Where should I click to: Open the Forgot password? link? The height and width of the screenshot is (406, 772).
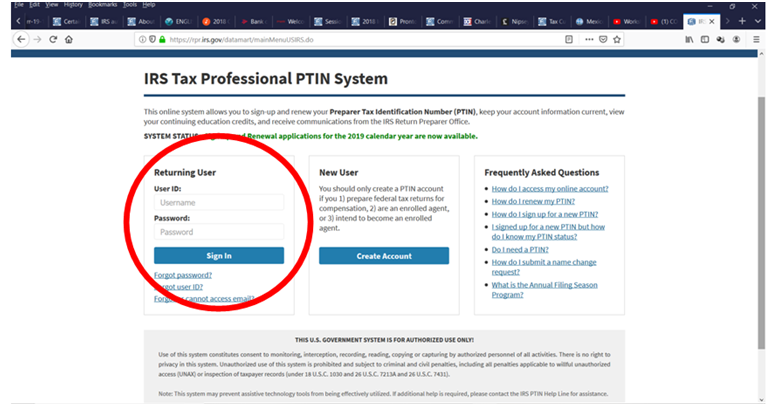point(183,275)
